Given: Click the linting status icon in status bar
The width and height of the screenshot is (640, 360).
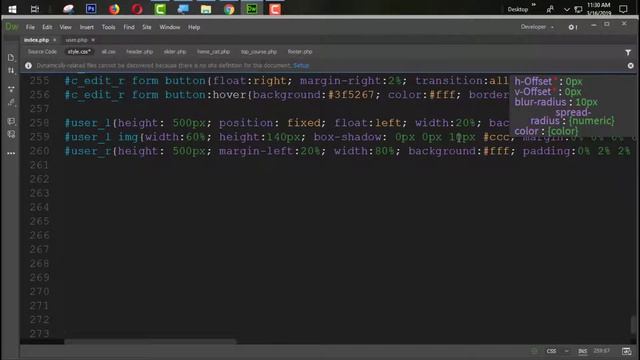Looking at the screenshot, I should pos(534,351).
